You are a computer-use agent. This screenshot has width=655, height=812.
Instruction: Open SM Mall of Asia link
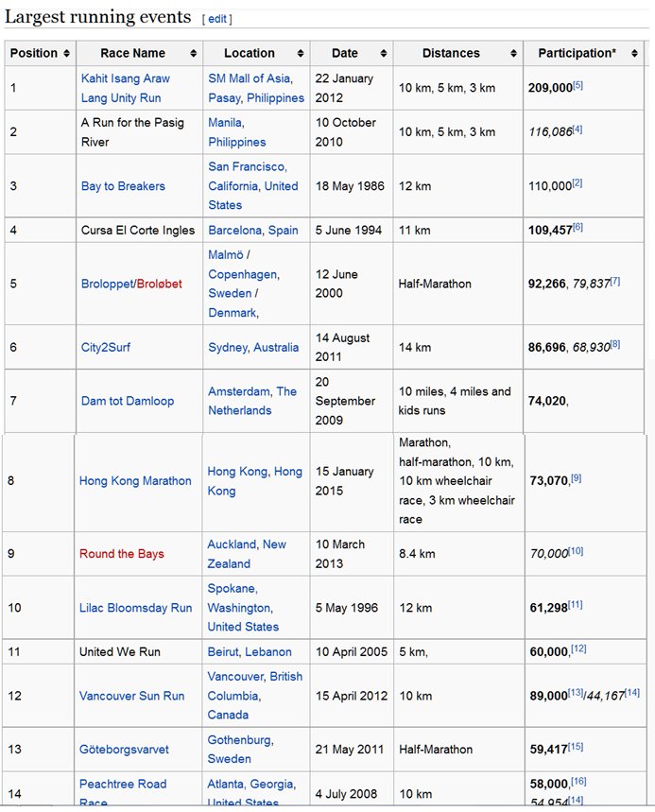coord(250,78)
